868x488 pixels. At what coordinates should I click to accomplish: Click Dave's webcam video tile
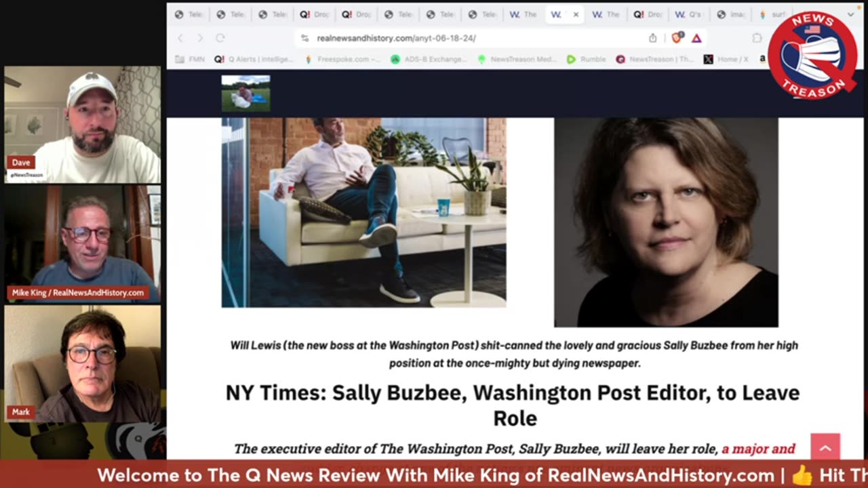coord(83,125)
